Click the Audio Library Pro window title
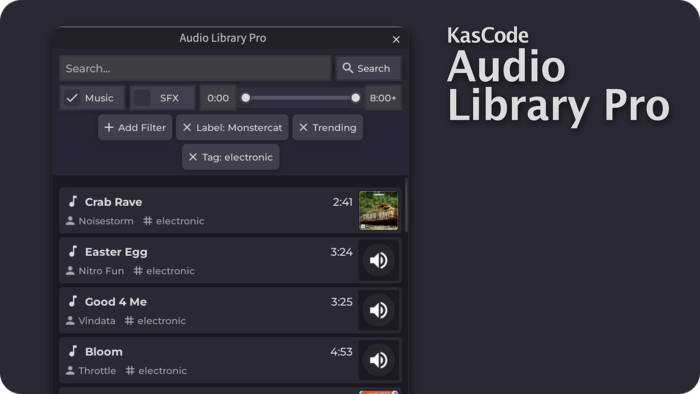The width and height of the screenshot is (700, 394). pyautogui.click(x=223, y=38)
